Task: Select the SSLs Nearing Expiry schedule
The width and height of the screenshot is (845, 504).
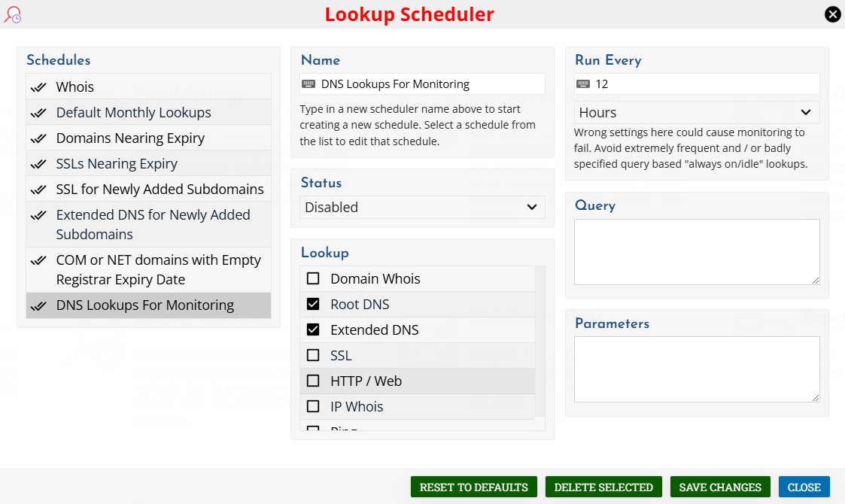Action: pyautogui.click(x=149, y=163)
